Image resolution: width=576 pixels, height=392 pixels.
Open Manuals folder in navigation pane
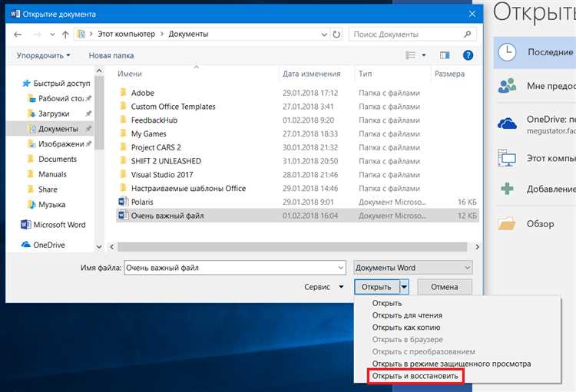tap(47, 174)
